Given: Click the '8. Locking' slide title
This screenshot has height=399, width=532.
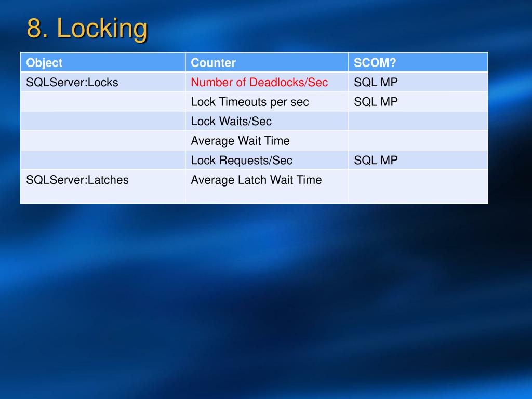Looking at the screenshot, I should pyautogui.click(x=87, y=29).
